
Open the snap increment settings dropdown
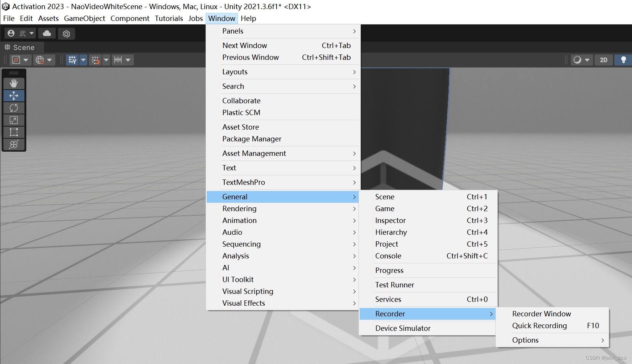(x=123, y=60)
